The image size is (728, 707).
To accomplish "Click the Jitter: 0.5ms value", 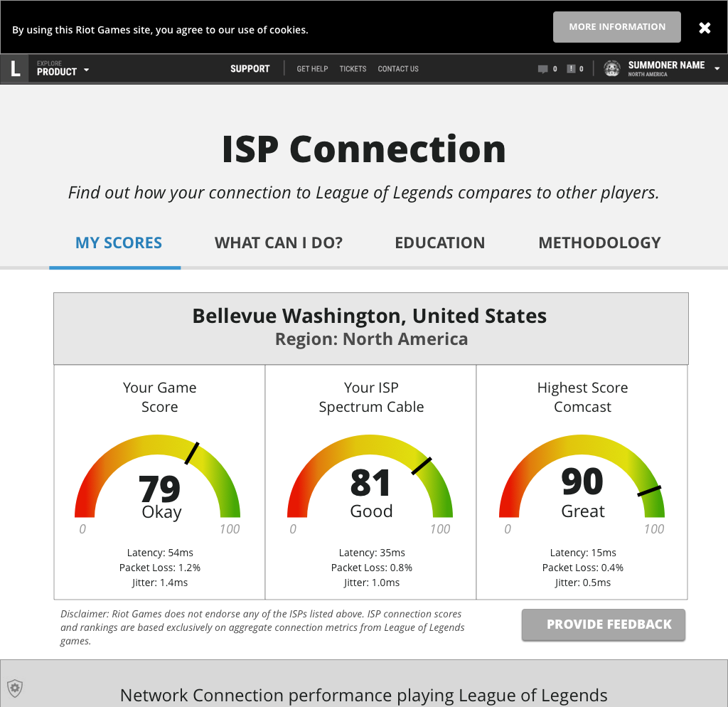I will (x=583, y=583).
